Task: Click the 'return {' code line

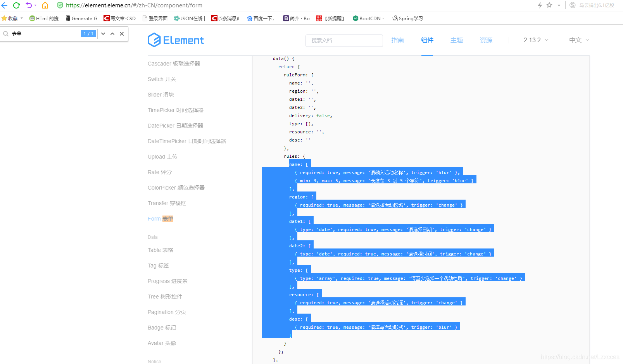Action: tap(289, 67)
